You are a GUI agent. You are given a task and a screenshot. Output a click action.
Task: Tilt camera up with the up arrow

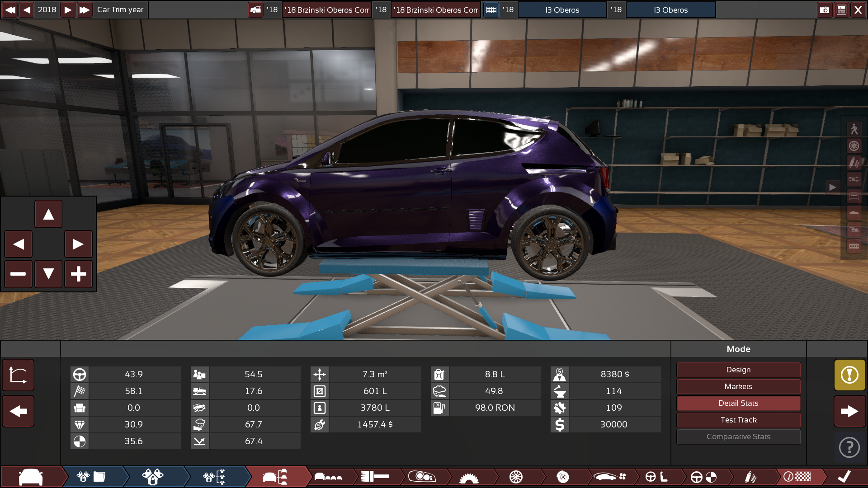pos(48,214)
